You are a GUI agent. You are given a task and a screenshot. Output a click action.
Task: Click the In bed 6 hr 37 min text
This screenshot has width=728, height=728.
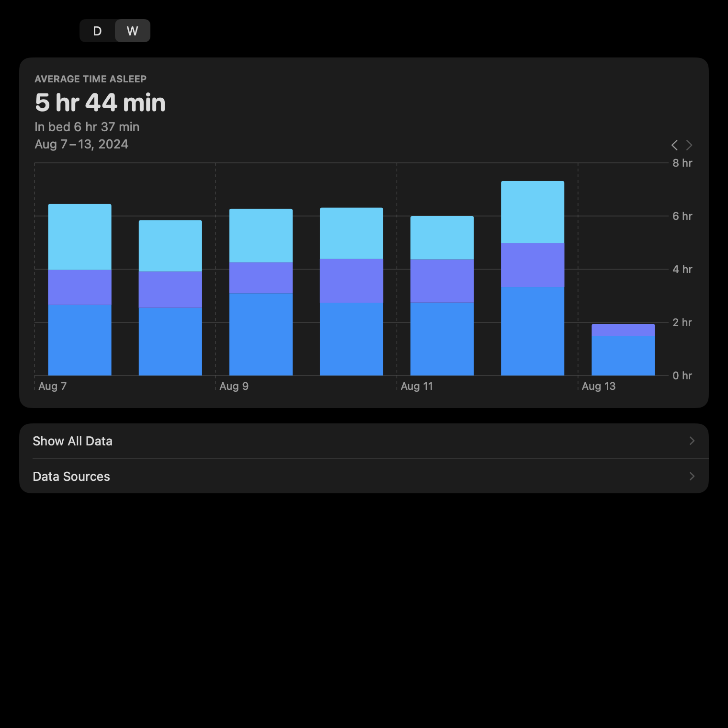[x=87, y=127]
